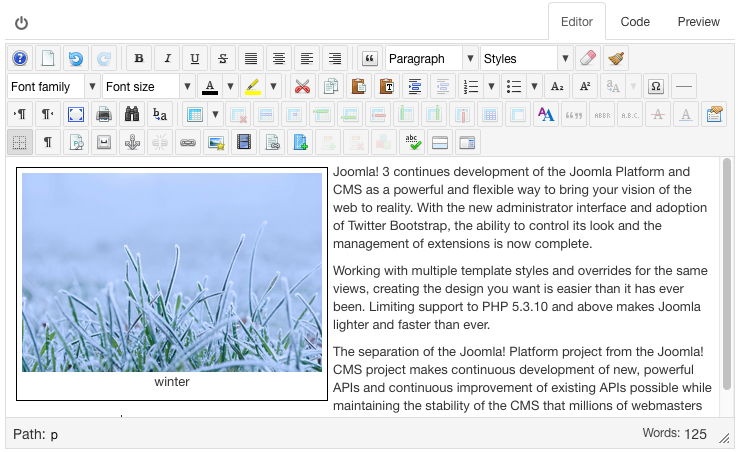Toggle bold formatting
Screen dimensions: 738x452
[139, 59]
